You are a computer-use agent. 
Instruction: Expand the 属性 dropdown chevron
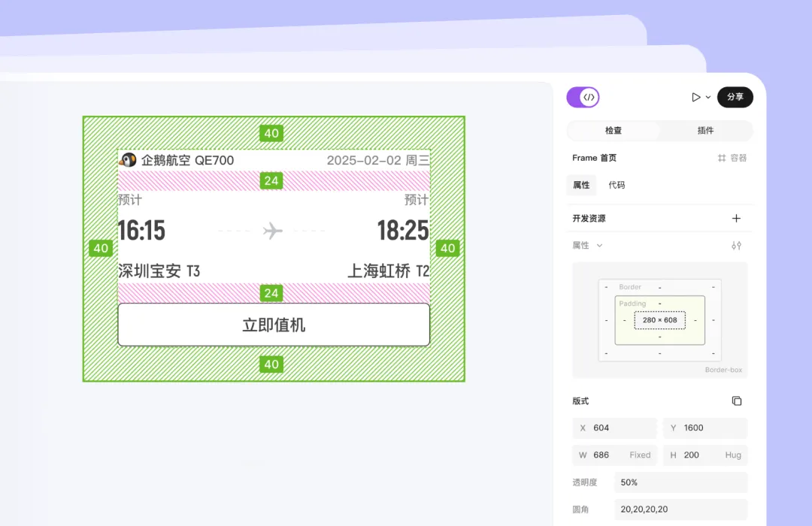coord(599,246)
